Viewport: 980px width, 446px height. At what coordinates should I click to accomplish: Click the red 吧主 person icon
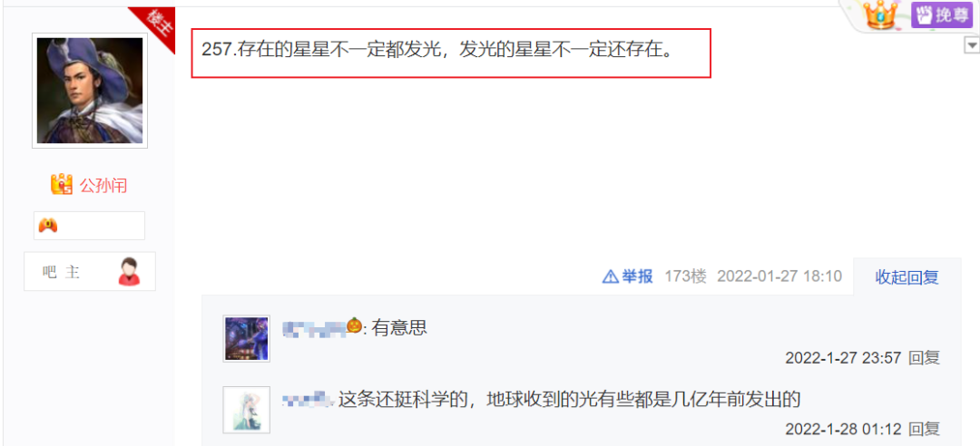point(130,272)
